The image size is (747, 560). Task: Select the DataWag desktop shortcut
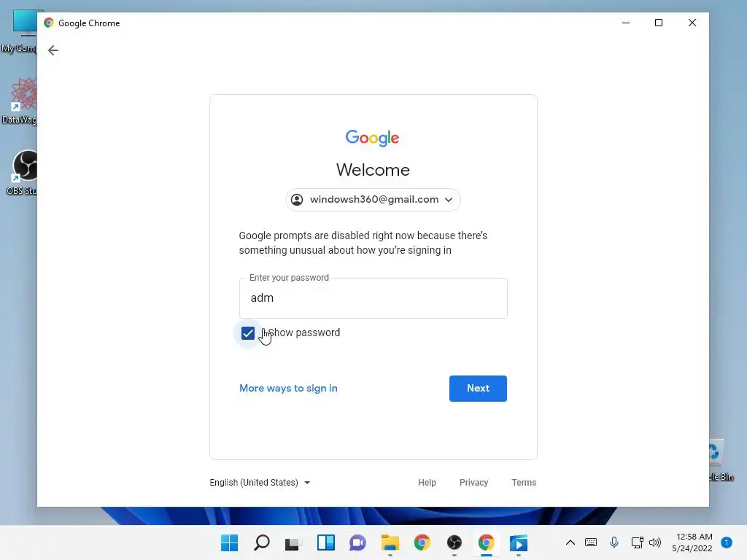[x=19, y=101]
